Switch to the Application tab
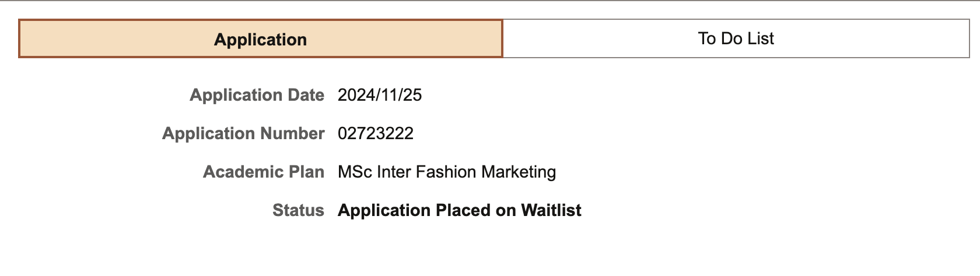The image size is (980, 276). (260, 39)
